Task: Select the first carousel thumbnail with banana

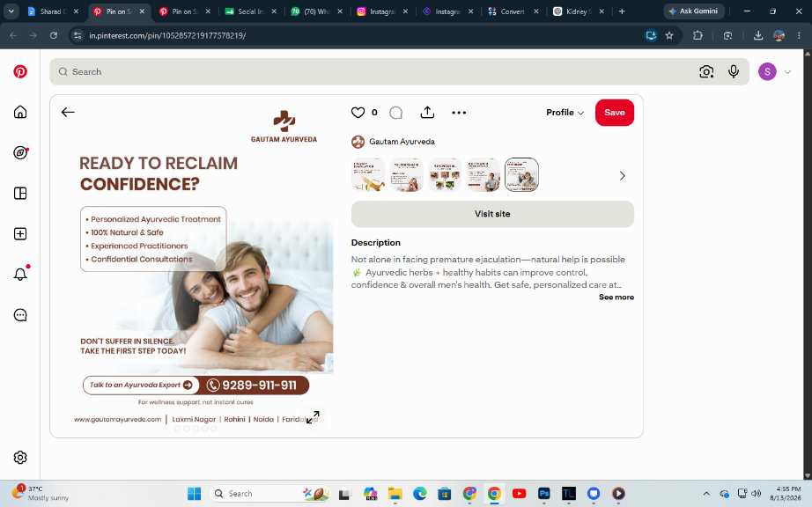Action: 368,175
